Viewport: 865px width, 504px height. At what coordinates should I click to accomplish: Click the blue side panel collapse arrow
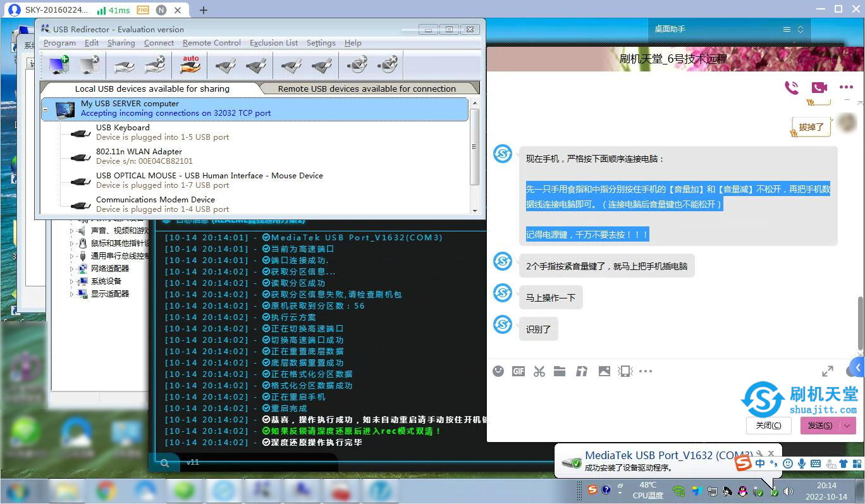pyautogui.click(x=857, y=367)
